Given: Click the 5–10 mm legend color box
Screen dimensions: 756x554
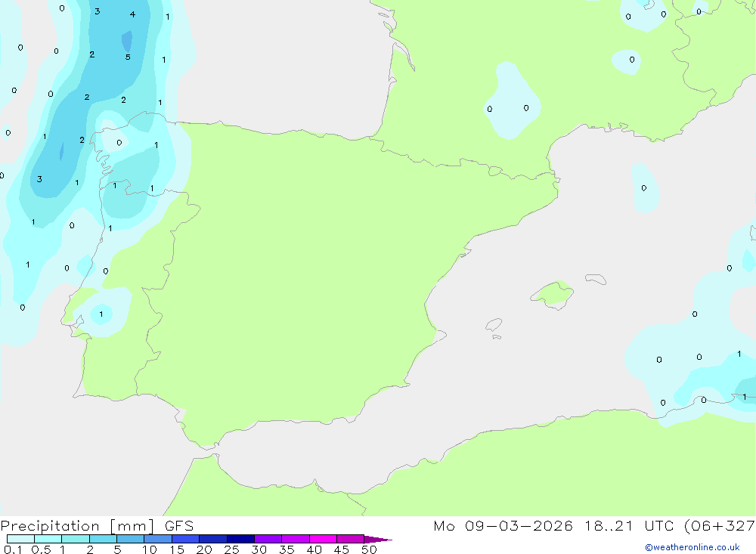Looking at the screenshot, I should click(131, 539).
